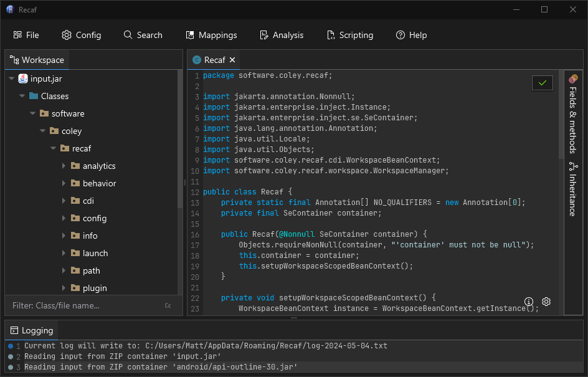
Task: Toggle the Inheritance side panel
Action: tap(572, 189)
